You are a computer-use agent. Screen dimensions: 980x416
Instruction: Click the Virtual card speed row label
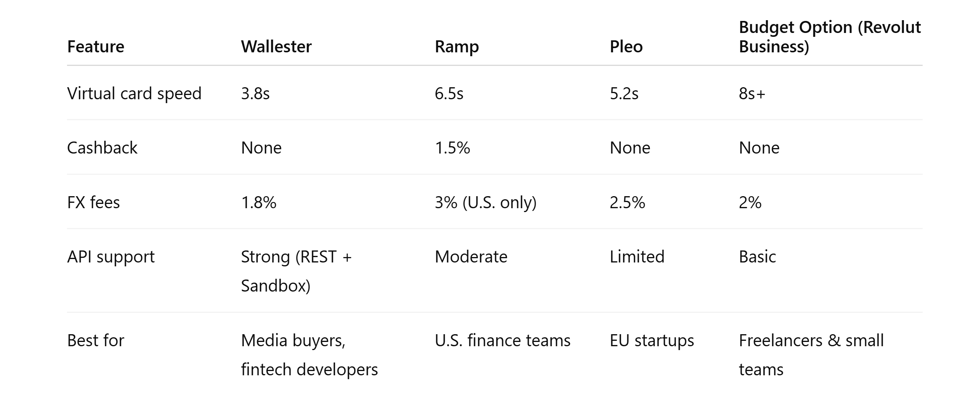[x=134, y=93]
